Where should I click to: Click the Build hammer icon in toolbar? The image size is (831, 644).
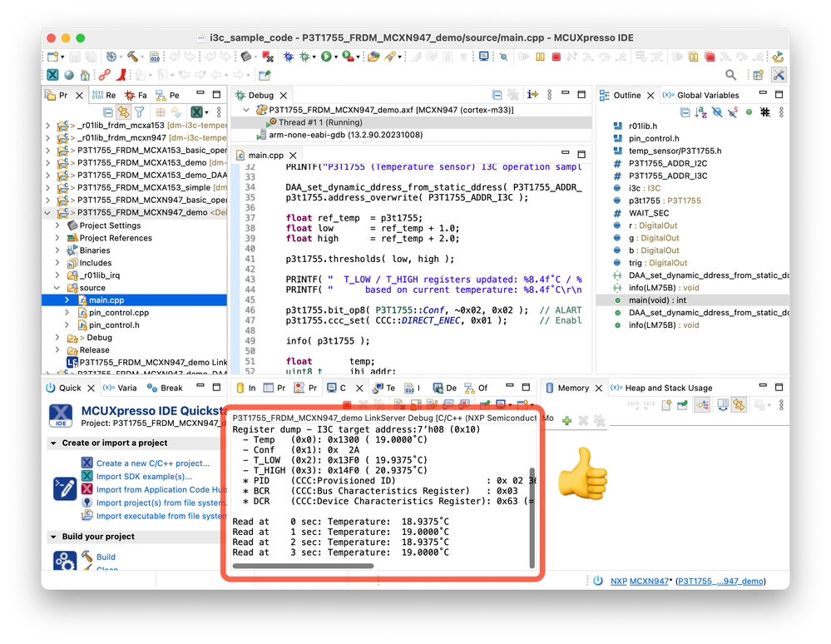click(x=132, y=57)
